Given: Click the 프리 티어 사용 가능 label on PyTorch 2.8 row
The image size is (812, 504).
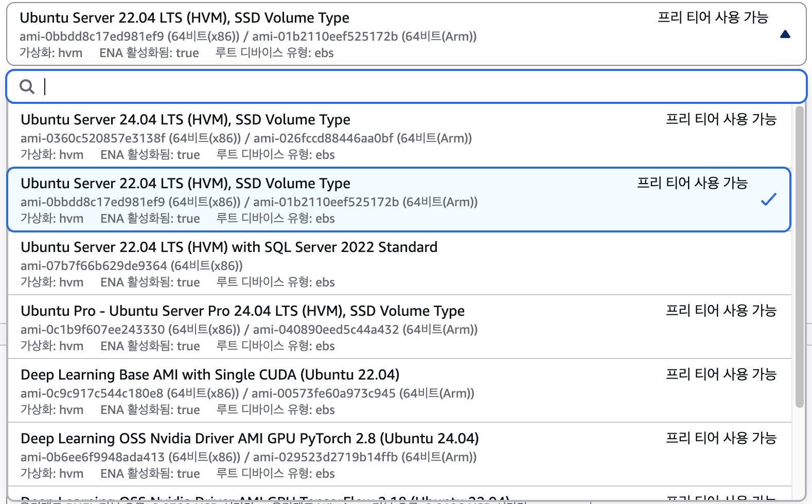Looking at the screenshot, I should pyautogui.click(x=721, y=438).
